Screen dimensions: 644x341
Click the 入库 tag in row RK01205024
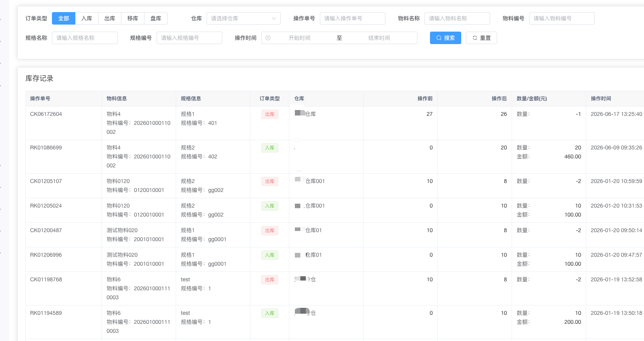coord(270,206)
